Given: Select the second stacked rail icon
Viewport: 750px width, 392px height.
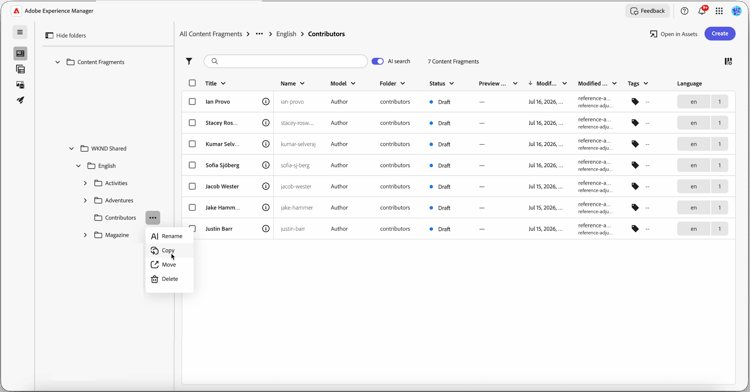Looking at the screenshot, I should tap(20, 69).
